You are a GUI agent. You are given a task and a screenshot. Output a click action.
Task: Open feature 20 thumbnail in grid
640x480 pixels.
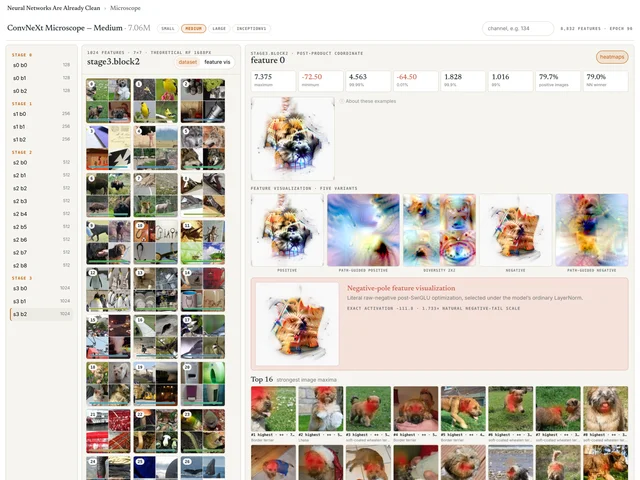tap(203, 384)
